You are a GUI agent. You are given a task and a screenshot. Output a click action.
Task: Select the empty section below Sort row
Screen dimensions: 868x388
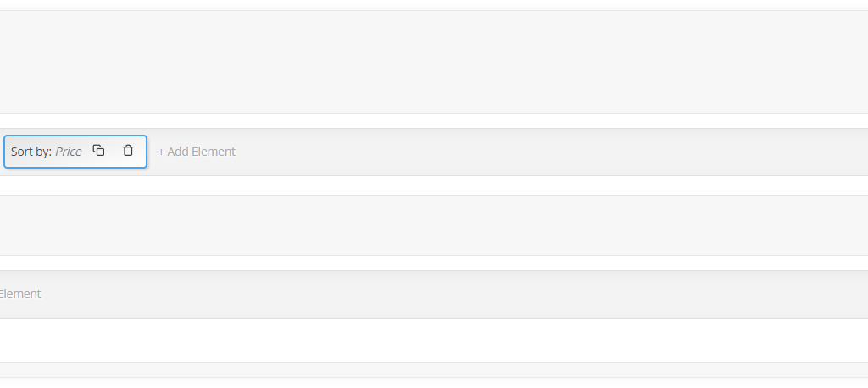coord(434,225)
